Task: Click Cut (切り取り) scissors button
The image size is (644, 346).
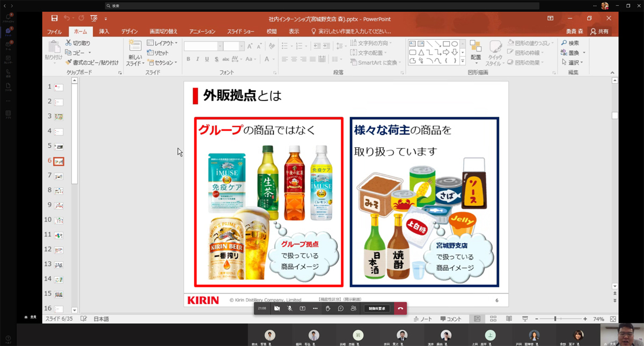Action: tap(78, 43)
